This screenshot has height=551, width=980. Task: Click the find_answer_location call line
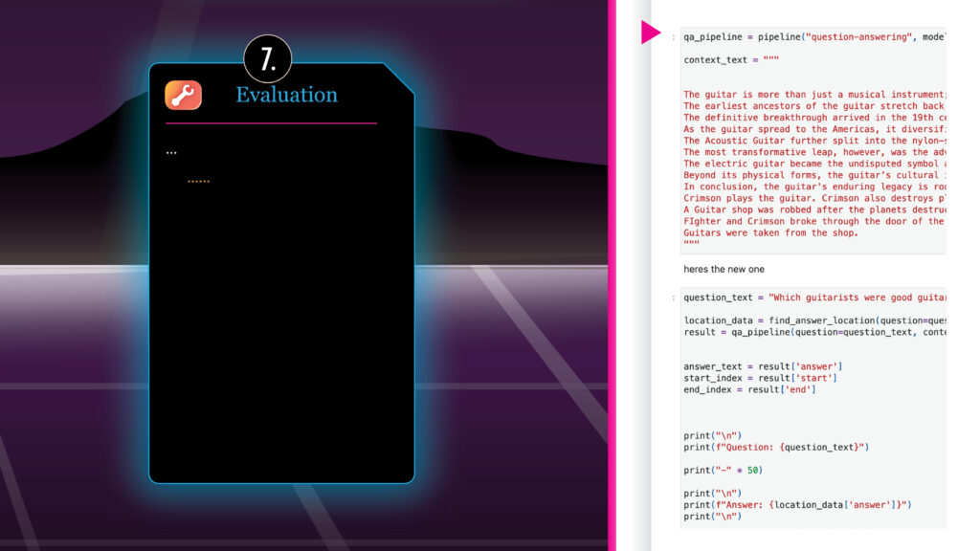point(813,320)
